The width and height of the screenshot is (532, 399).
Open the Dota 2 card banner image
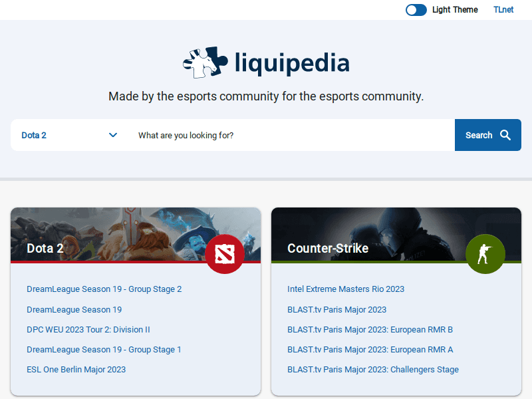(136, 235)
